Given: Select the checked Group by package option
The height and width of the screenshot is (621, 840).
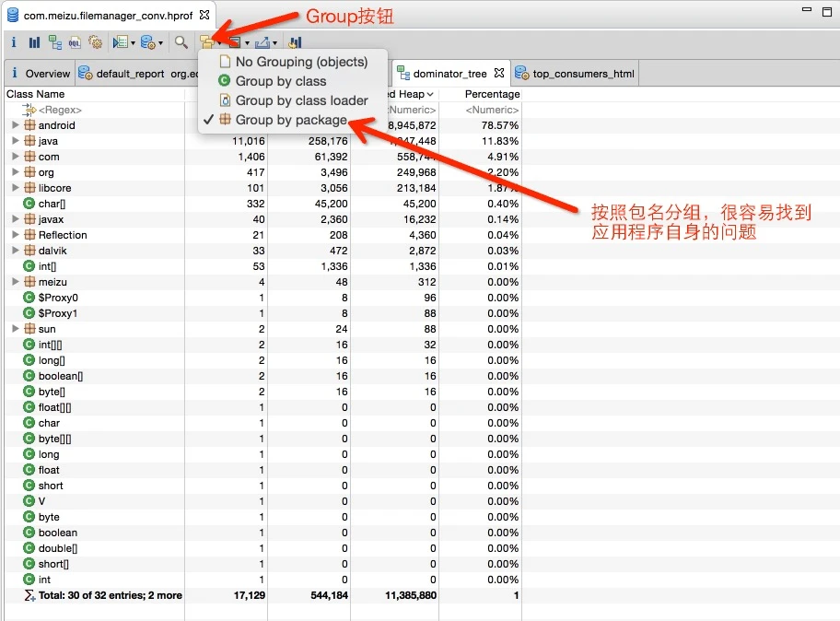Looking at the screenshot, I should tap(291, 120).
